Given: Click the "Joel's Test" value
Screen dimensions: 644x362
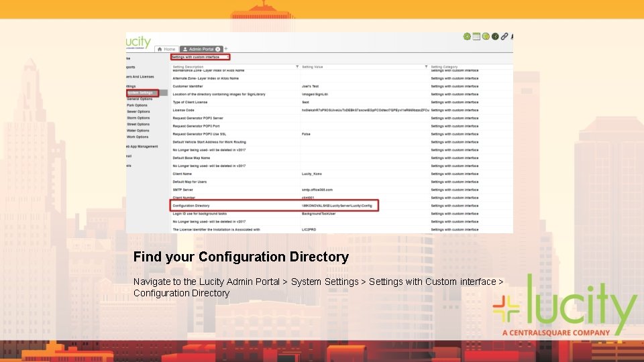Looking at the screenshot, I should point(310,86).
